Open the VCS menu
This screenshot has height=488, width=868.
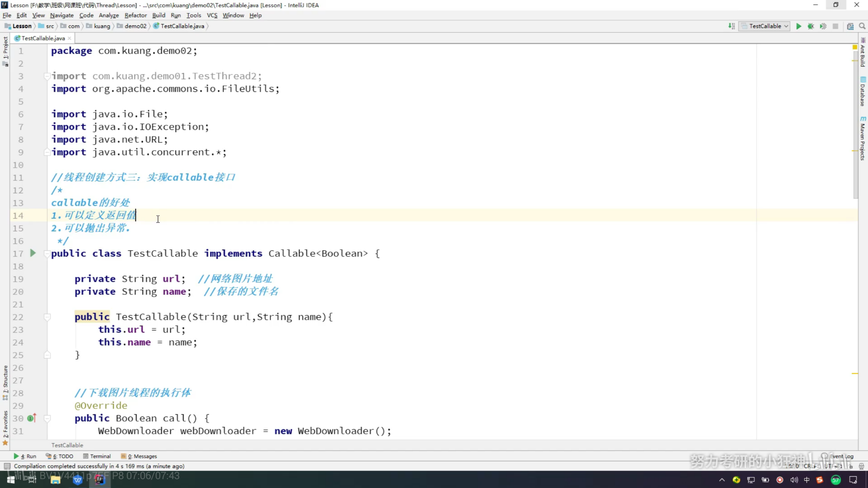point(212,15)
